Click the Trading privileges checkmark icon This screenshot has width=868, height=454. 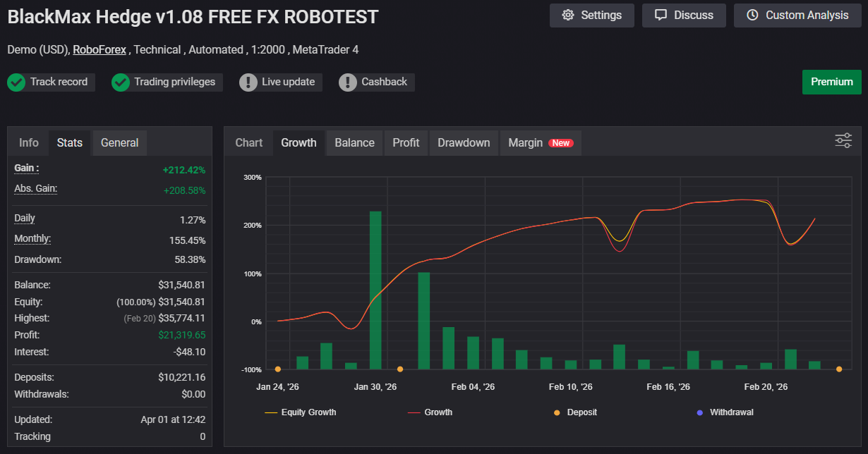121,82
